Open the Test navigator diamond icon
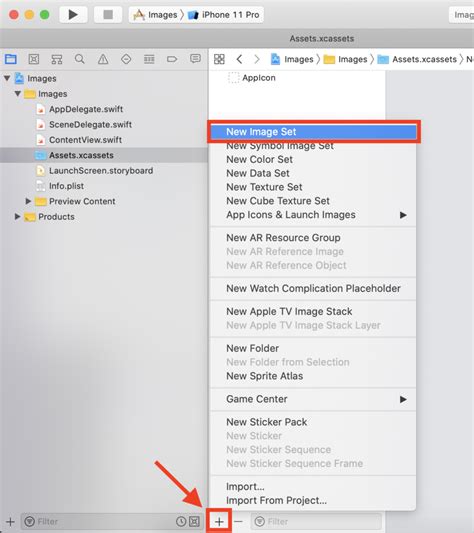Viewport: 474px width, 533px height. [x=126, y=59]
